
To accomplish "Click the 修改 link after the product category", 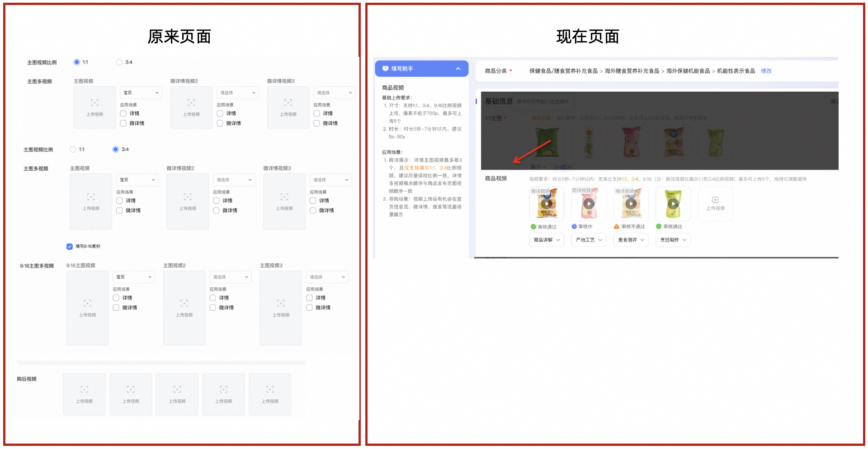I will point(766,71).
